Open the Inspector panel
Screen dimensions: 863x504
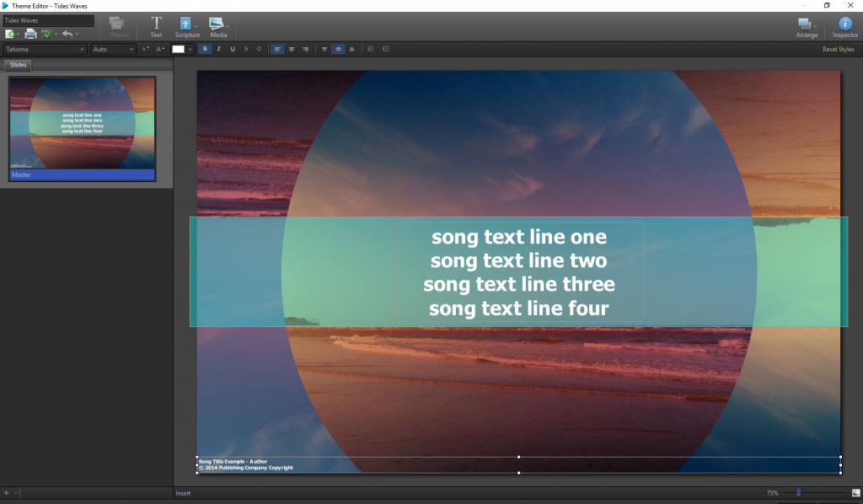pos(845,25)
